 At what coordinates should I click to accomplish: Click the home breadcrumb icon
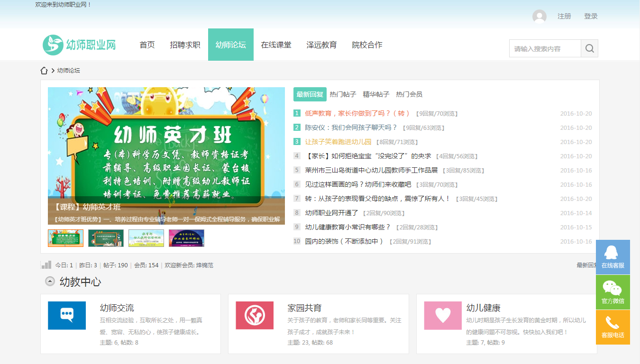point(44,71)
